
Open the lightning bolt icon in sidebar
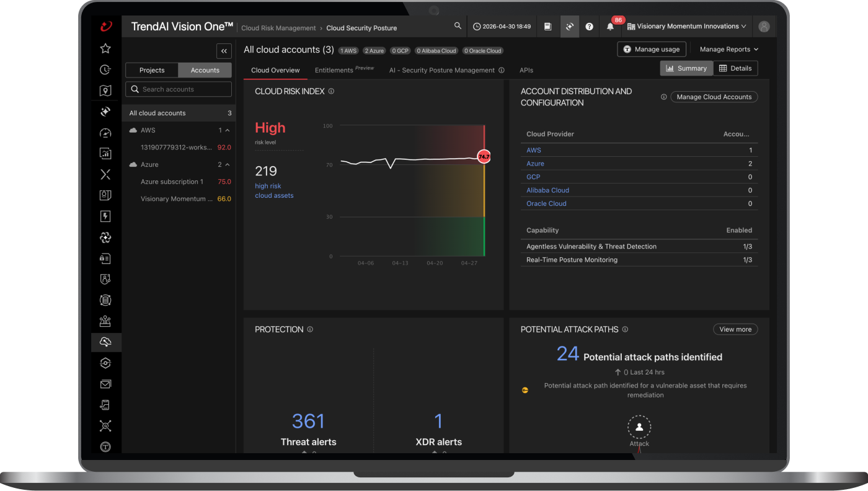click(105, 216)
